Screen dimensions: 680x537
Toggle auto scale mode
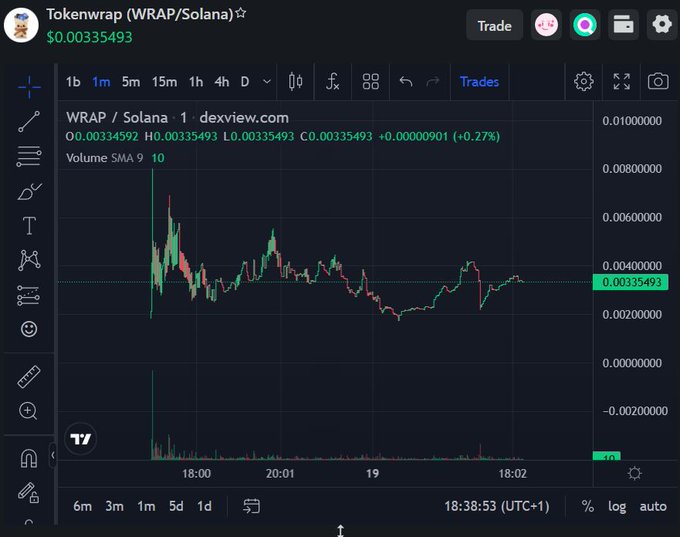653,506
